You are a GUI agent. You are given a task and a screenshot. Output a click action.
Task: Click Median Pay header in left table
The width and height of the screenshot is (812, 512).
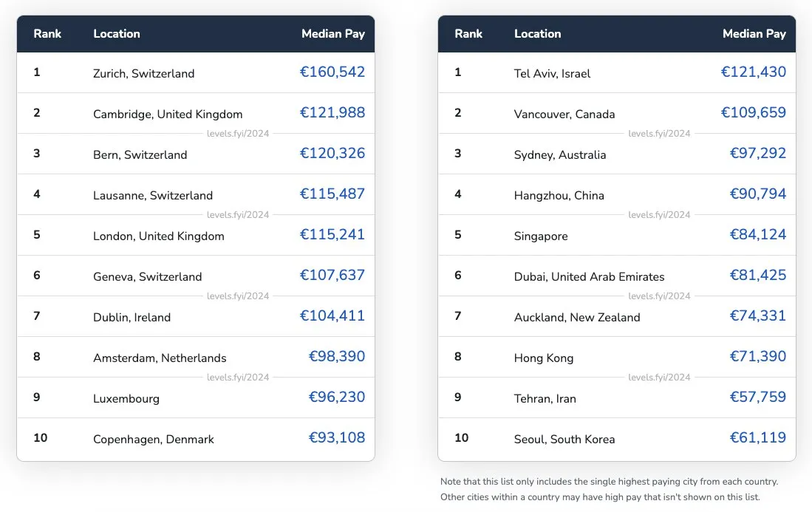coord(333,34)
